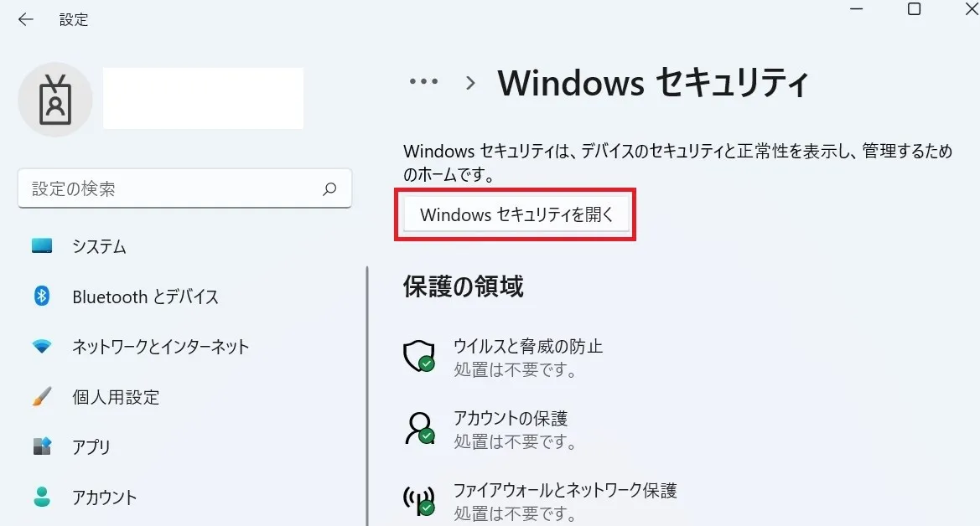Expand the breadcrumb ellipsis menu
The width and height of the screenshot is (980, 526).
(x=424, y=82)
